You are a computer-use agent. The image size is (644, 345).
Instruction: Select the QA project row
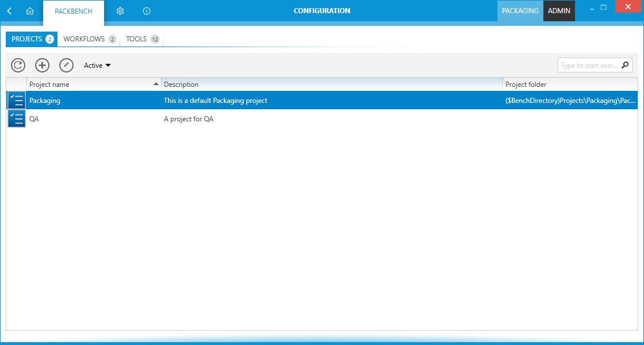point(230,119)
